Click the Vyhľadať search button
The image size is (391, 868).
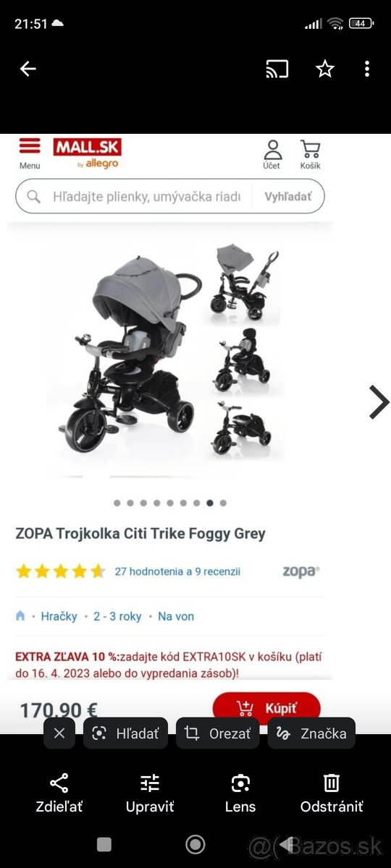(288, 197)
